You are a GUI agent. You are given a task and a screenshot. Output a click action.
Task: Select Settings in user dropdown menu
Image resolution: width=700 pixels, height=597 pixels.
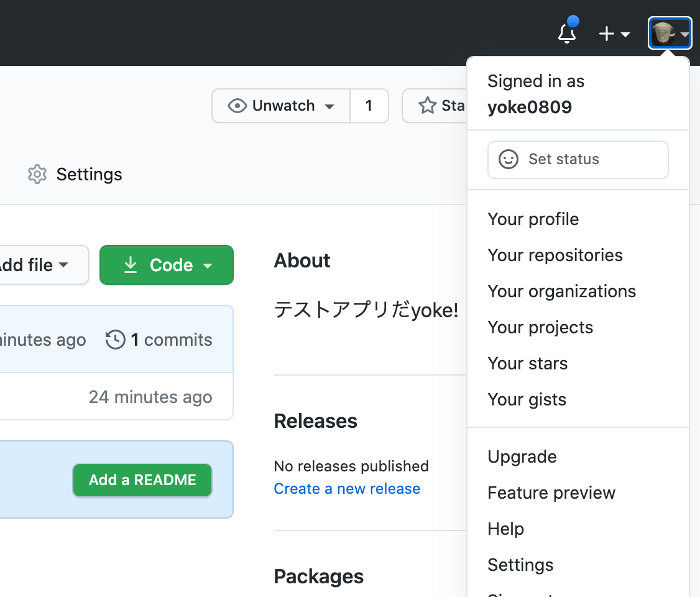pos(578,565)
